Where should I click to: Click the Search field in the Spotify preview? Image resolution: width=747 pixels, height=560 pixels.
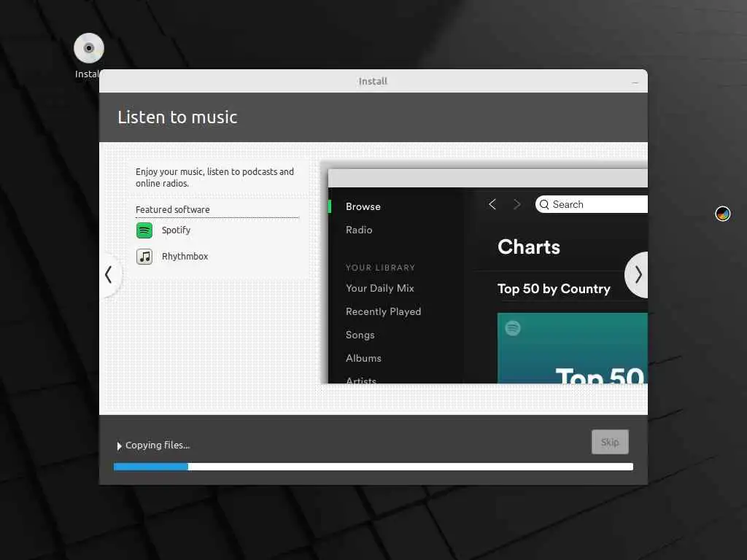[591, 204]
